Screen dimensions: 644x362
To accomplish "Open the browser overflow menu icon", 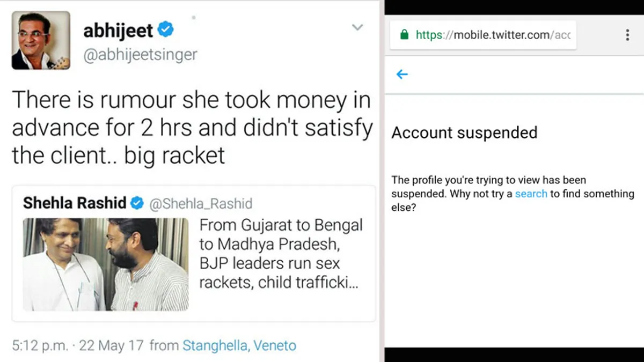I will (627, 34).
